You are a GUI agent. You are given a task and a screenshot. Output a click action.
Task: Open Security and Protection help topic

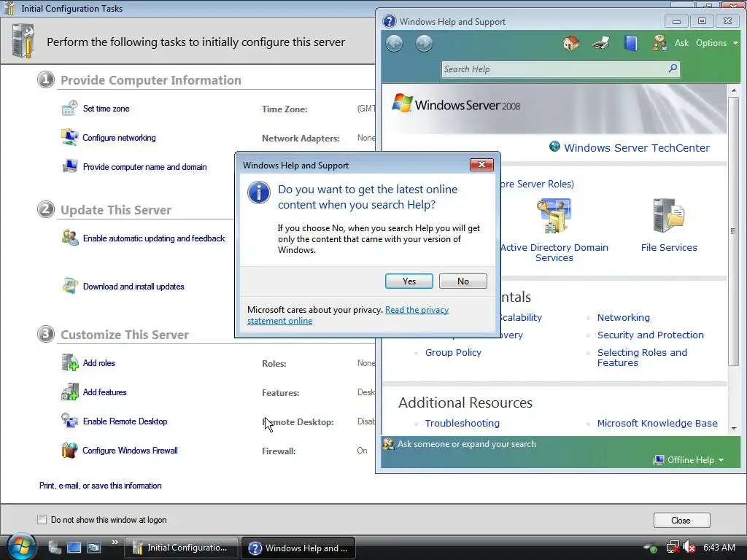[650, 335]
